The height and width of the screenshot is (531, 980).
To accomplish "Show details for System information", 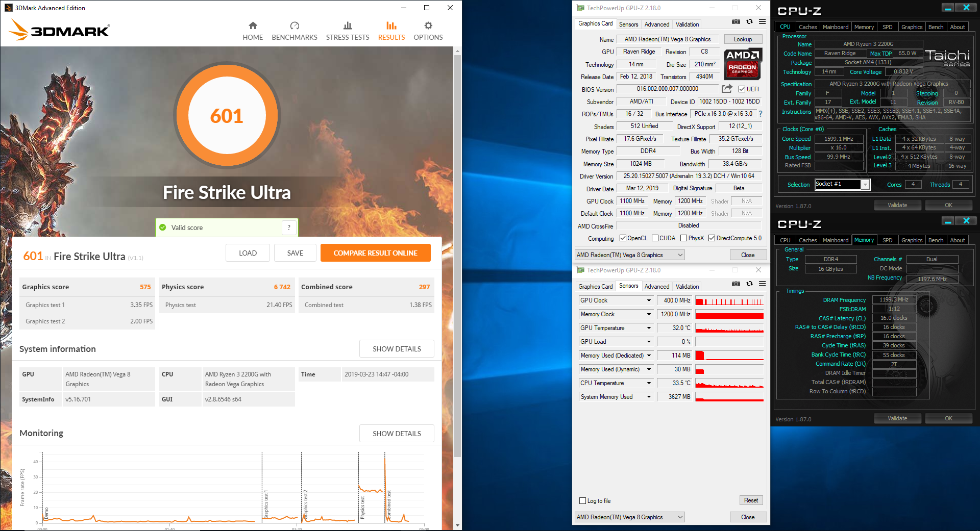I will (397, 349).
